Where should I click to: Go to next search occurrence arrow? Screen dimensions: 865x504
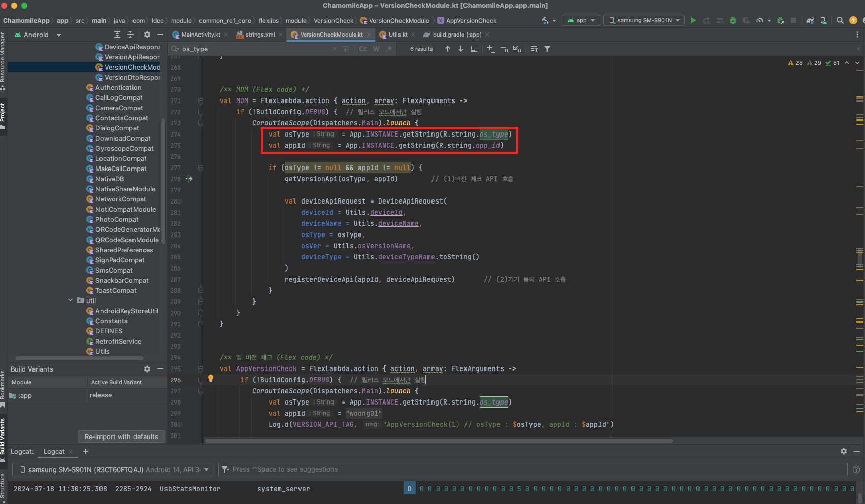tap(461, 49)
